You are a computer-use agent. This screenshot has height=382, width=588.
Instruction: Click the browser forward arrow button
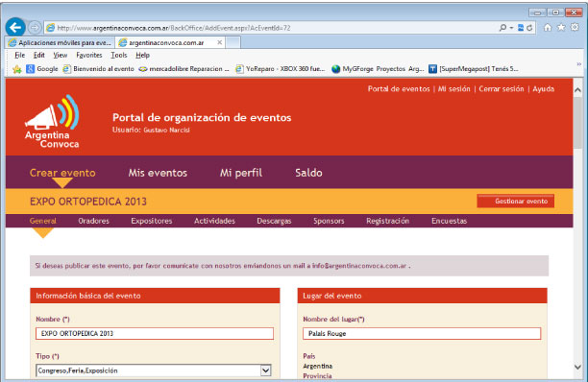point(35,27)
